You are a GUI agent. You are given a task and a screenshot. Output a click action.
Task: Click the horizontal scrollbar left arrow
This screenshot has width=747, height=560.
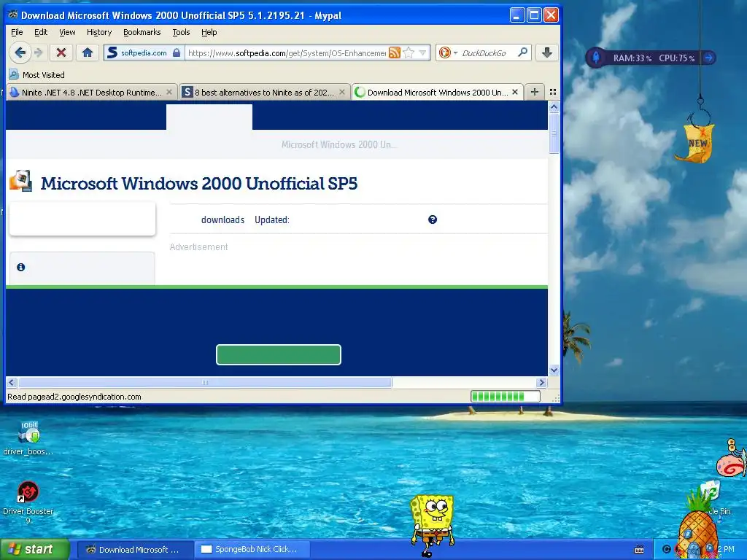click(x=12, y=382)
